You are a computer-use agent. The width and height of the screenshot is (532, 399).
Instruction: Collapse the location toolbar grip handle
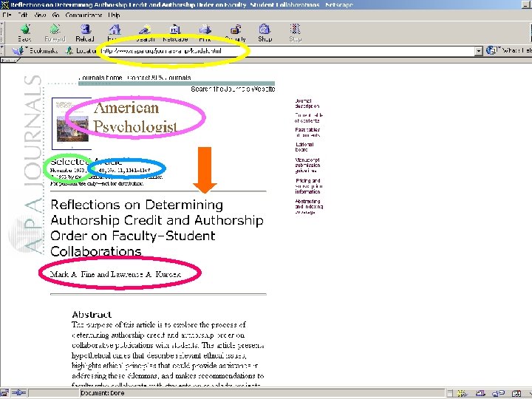[x=2, y=51]
